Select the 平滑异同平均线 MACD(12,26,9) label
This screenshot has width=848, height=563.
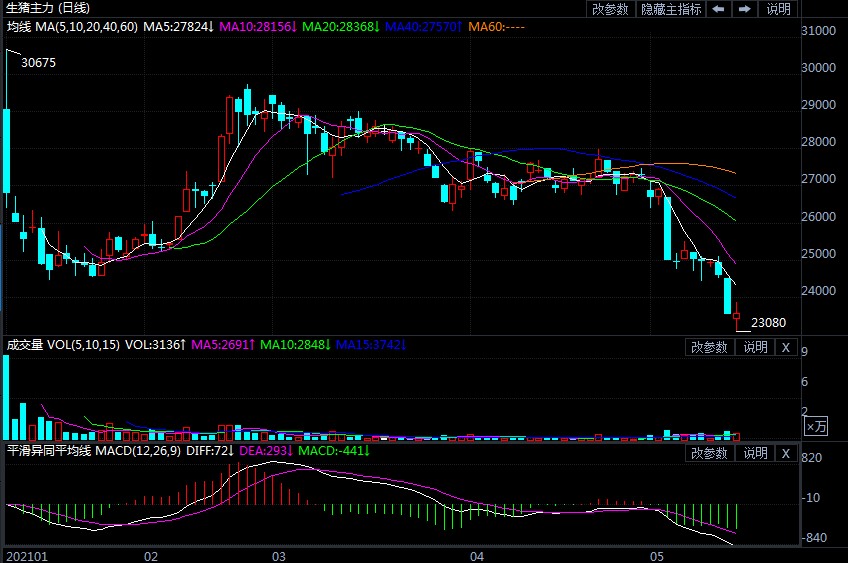tap(91, 451)
